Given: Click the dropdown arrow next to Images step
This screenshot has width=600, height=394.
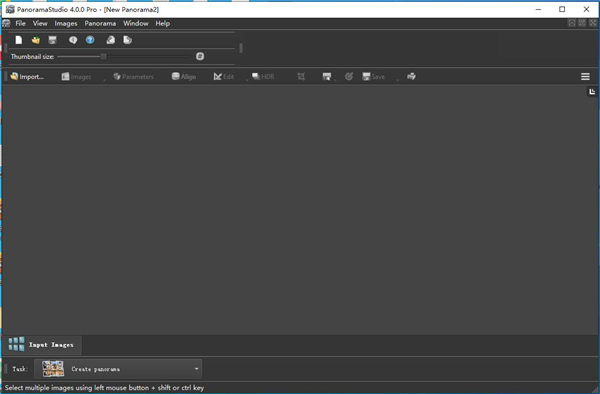Looking at the screenshot, I should pyautogui.click(x=104, y=80).
